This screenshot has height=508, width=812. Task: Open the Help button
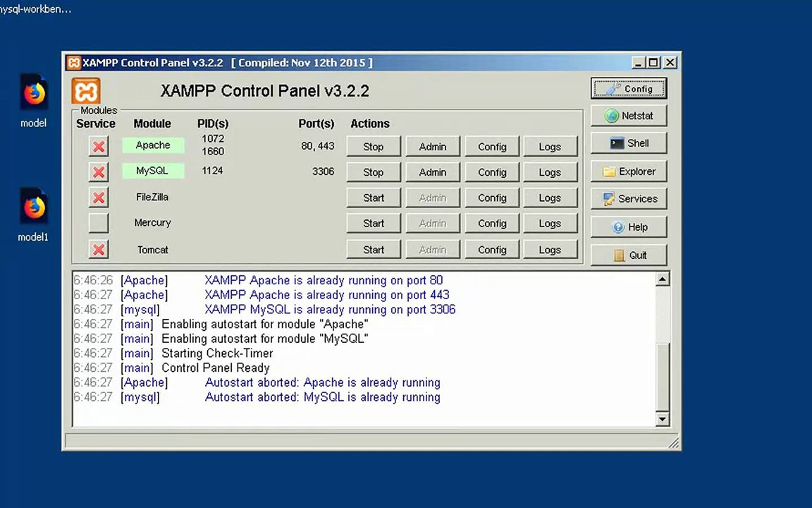coord(629,227)
